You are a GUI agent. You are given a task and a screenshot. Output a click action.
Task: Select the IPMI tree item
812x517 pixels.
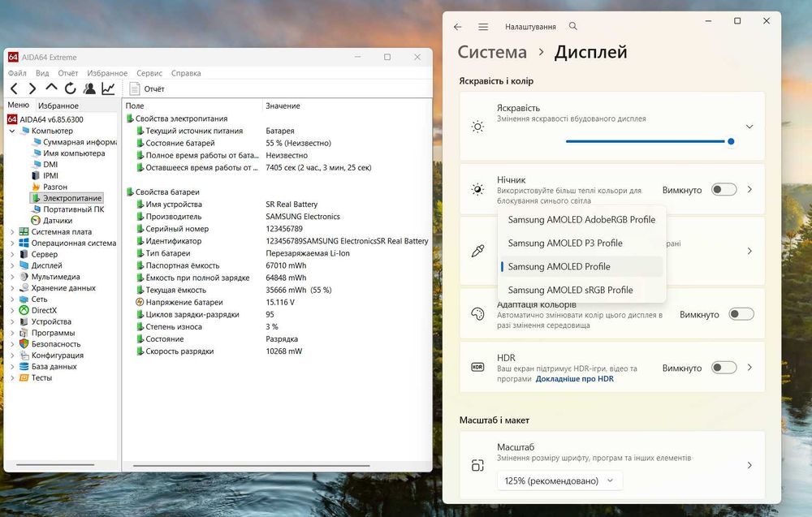pyautogui.click(x=45, y=175)
